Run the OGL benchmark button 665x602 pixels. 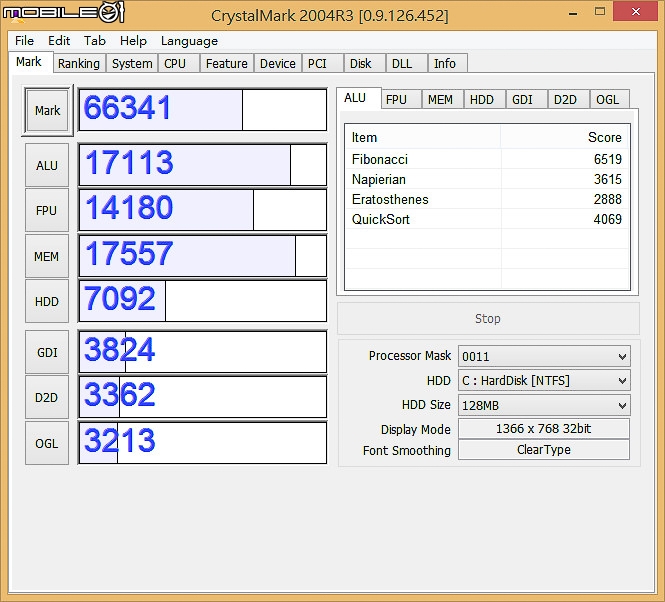pos(47,443)
